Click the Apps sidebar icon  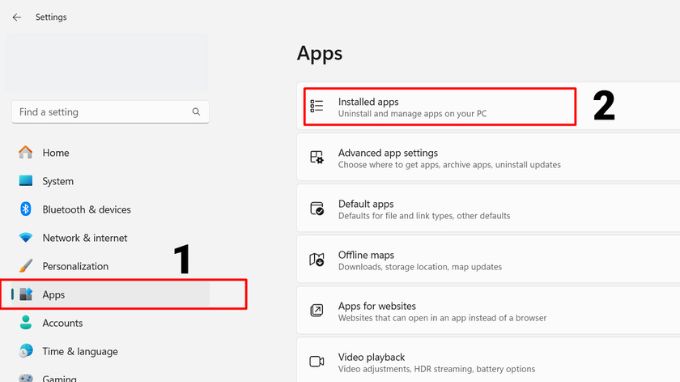(x=26, y=294)
